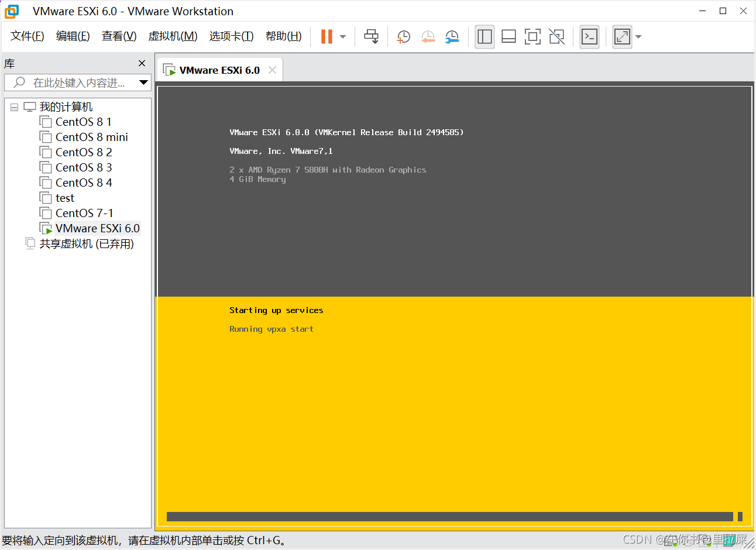Maximize the VMware Workstation window
The height and width of the screenshot is (550, 756).
point(723,11)
